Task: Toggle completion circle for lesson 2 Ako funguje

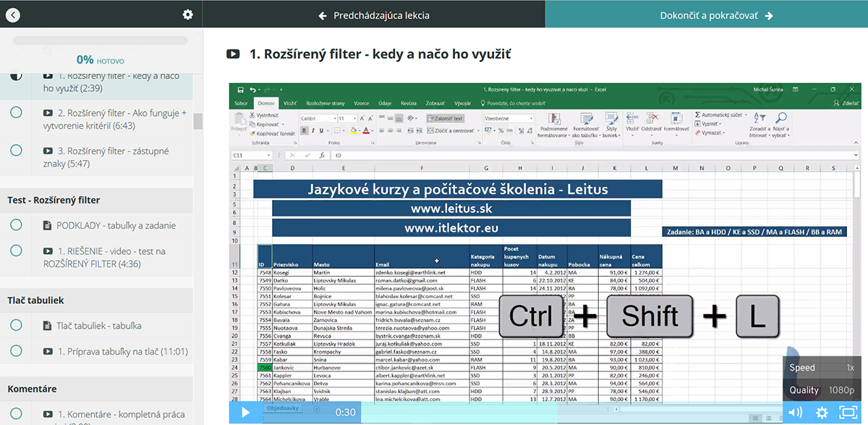Action: pos(16,112)
